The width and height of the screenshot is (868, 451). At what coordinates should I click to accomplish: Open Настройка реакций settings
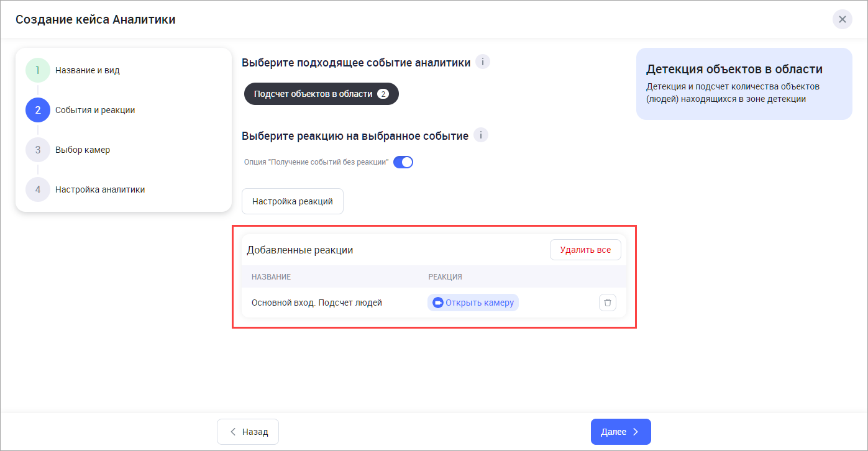(293, 201)
